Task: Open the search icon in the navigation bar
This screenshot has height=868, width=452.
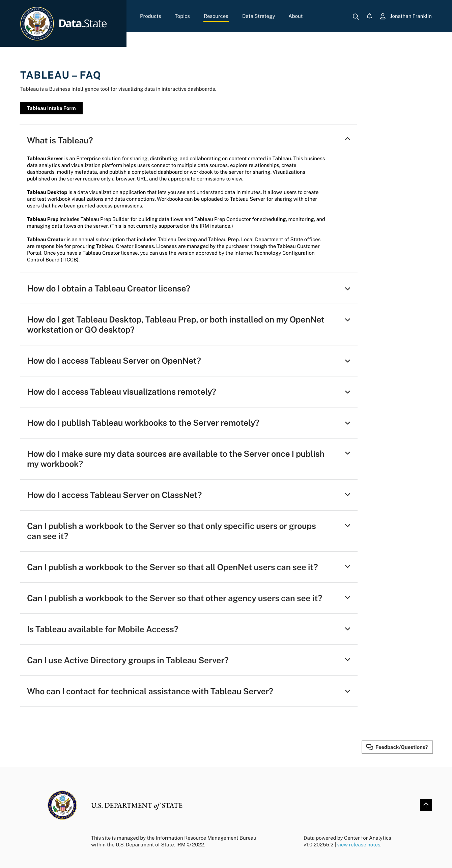Action: pyautogui.click(x=356, y=16)
